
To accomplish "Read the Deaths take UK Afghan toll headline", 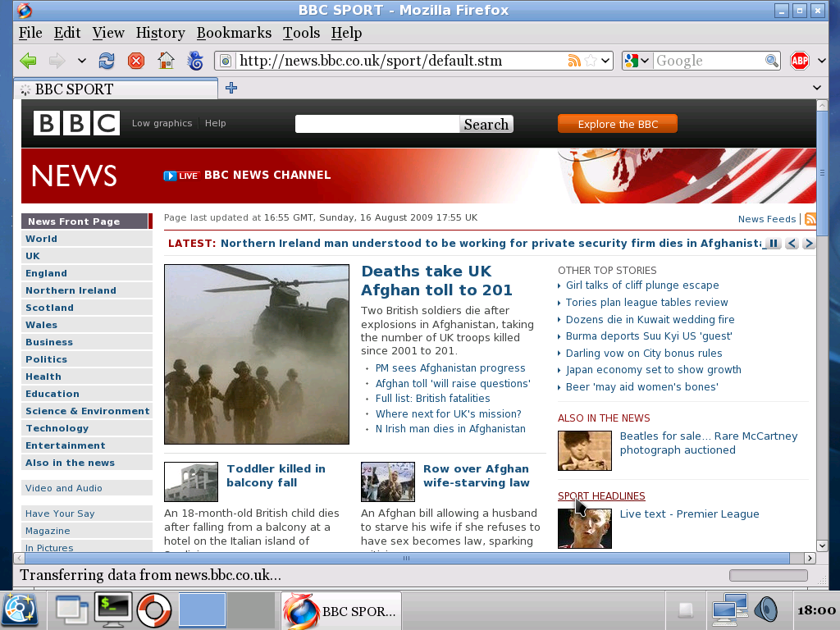I will [x=436, y=281].
